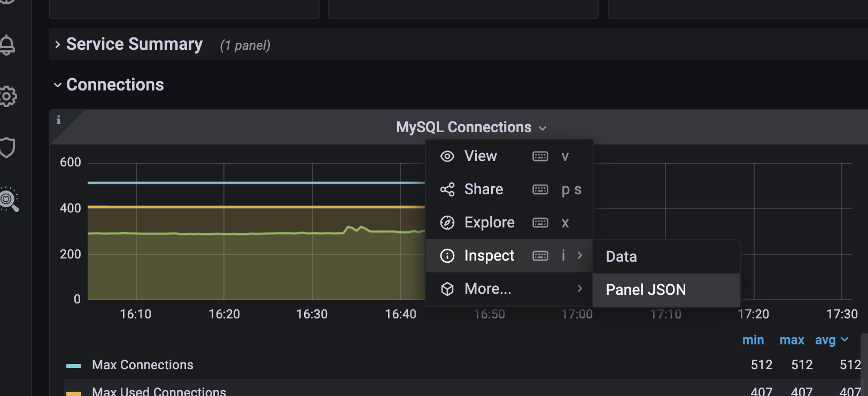This screenshot has height=396, width=868.
Task: Click the compass icon beside Explore
Action: (447, 223)
